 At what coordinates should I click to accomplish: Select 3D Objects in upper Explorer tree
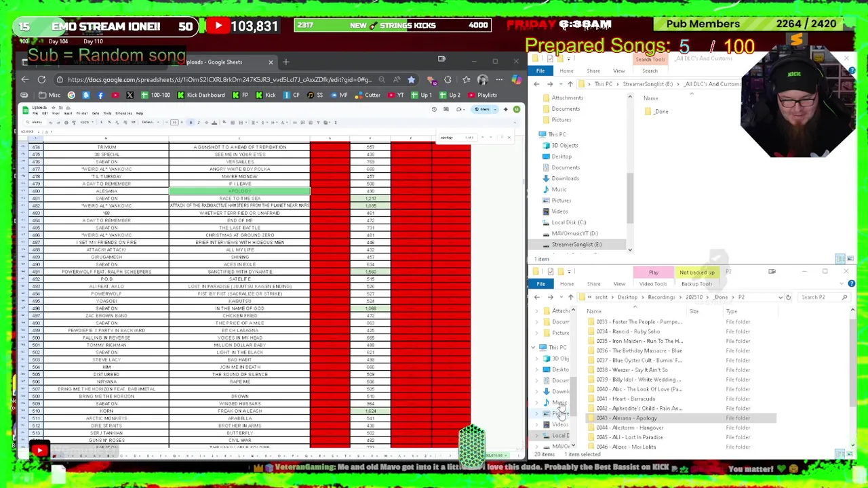(x=564, y=145)
